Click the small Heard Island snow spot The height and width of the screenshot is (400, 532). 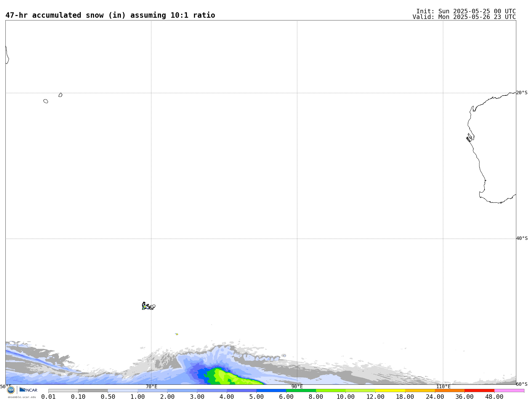tap(177, 334)
